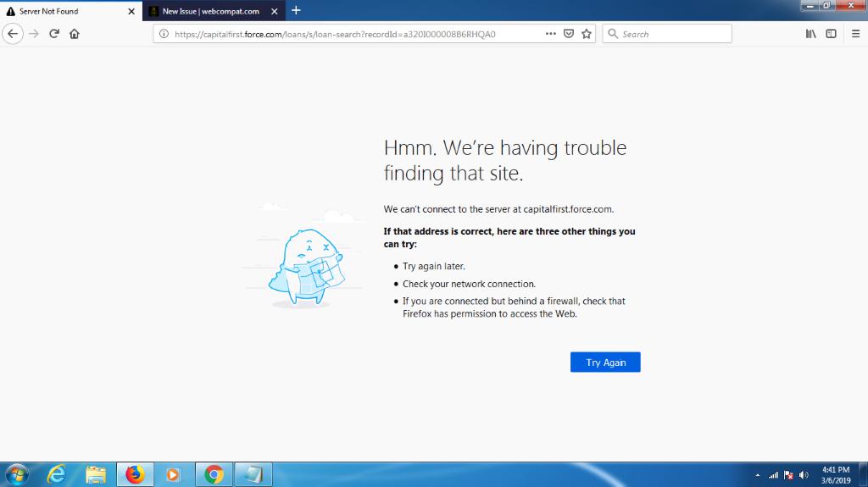Open the Firefox hamburger menu
The height and width of the screenshot is (487, 868).
tap(855, 34)
